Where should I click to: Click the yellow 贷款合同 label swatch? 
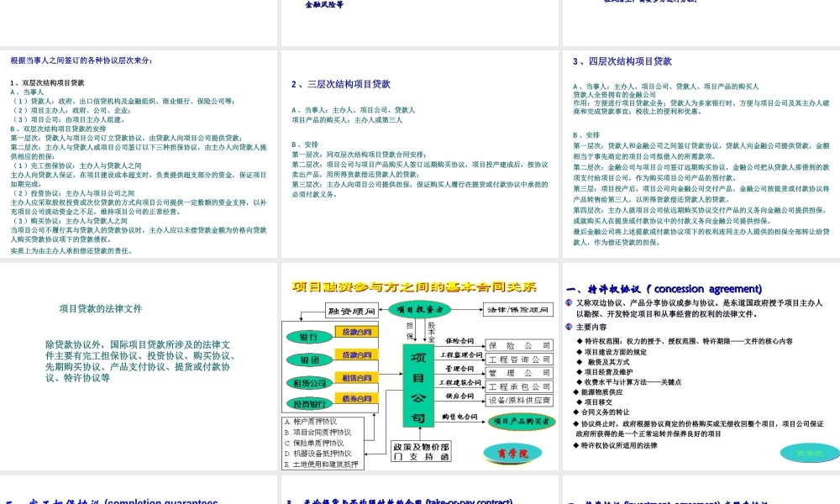356,332
